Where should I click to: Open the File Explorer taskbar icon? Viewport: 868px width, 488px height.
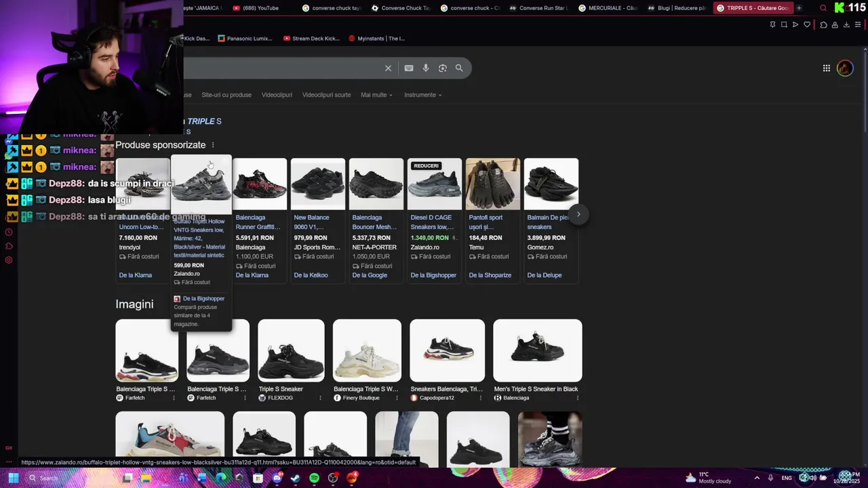point(146,478)
